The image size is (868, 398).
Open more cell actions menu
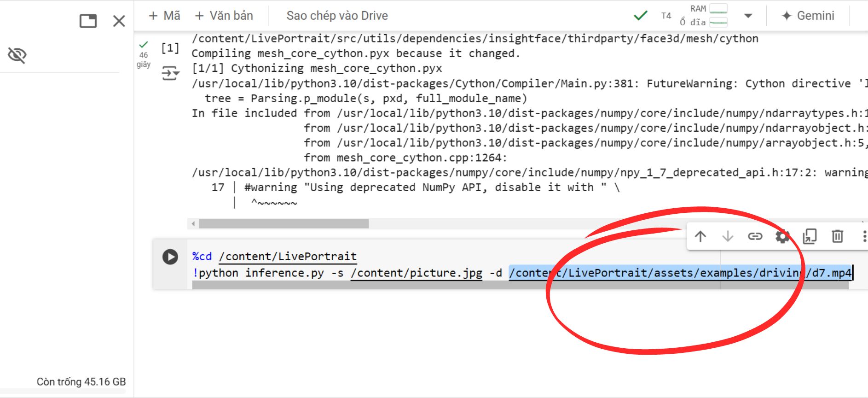point(864,236)
